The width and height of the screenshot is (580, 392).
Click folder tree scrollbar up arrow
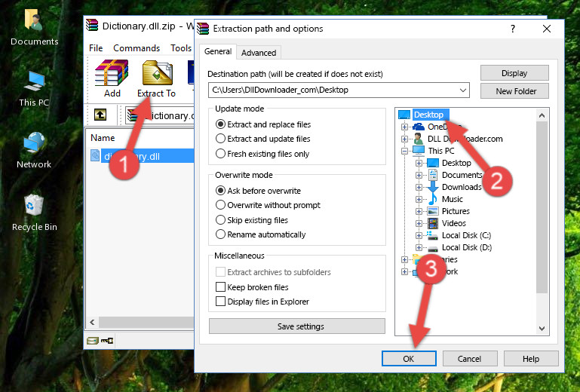tap(542, 115)
